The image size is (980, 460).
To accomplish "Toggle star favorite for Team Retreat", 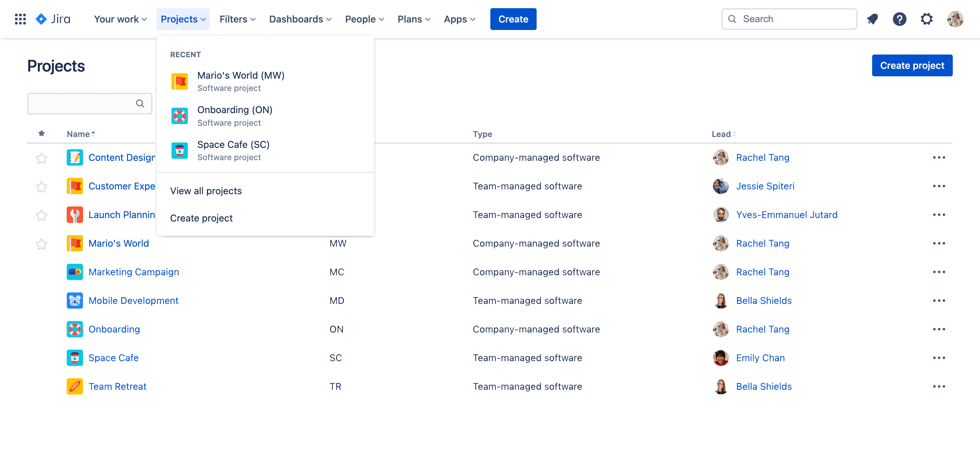I will click(x=42, y=386).
